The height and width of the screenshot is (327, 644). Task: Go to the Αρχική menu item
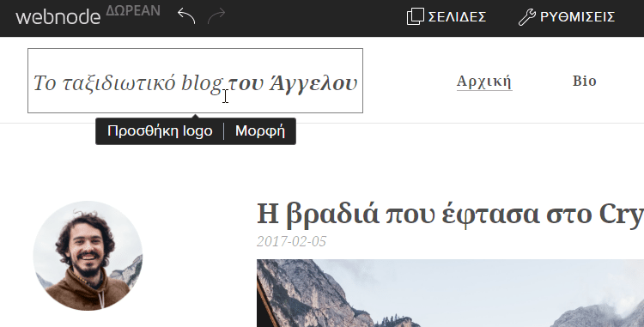[484, 82]
